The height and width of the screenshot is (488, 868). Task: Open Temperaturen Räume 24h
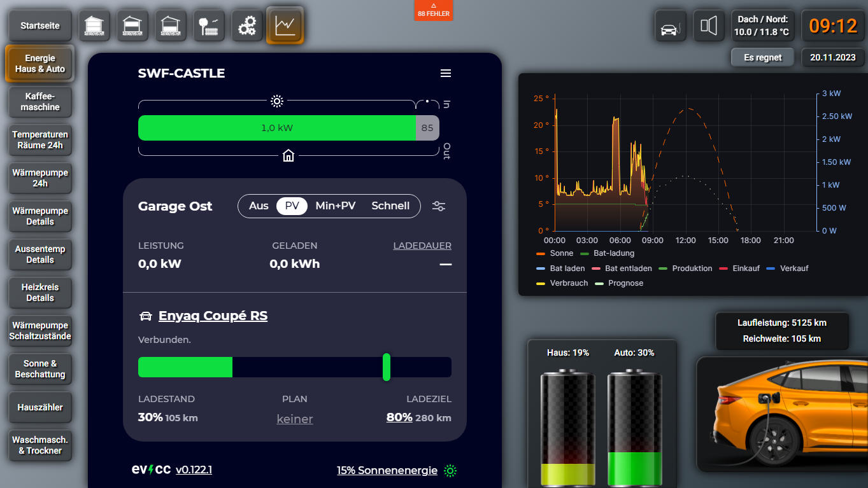click(40, 140)
